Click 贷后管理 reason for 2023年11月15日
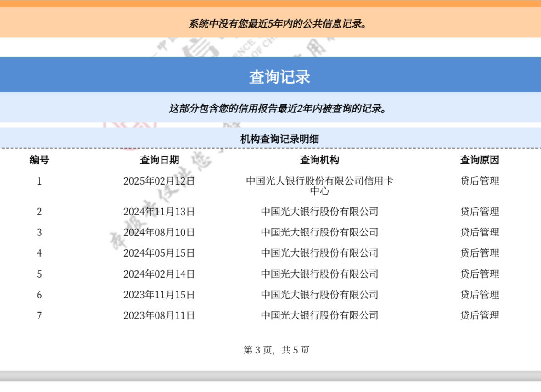 [480, 295]
